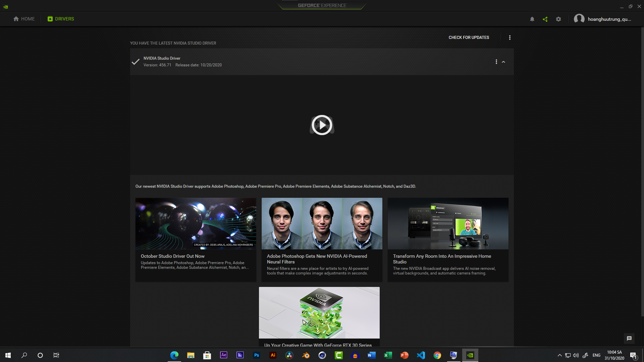Switch to GeForce Experience taskbar icon
This screenshot has height=362, width=644.
coord(470,355)
